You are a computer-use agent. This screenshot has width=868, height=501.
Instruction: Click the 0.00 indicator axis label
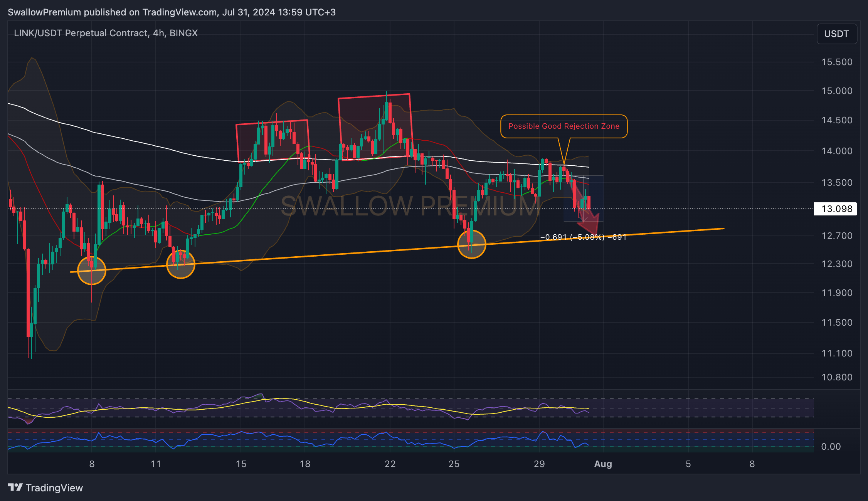[x=831, y=447]
